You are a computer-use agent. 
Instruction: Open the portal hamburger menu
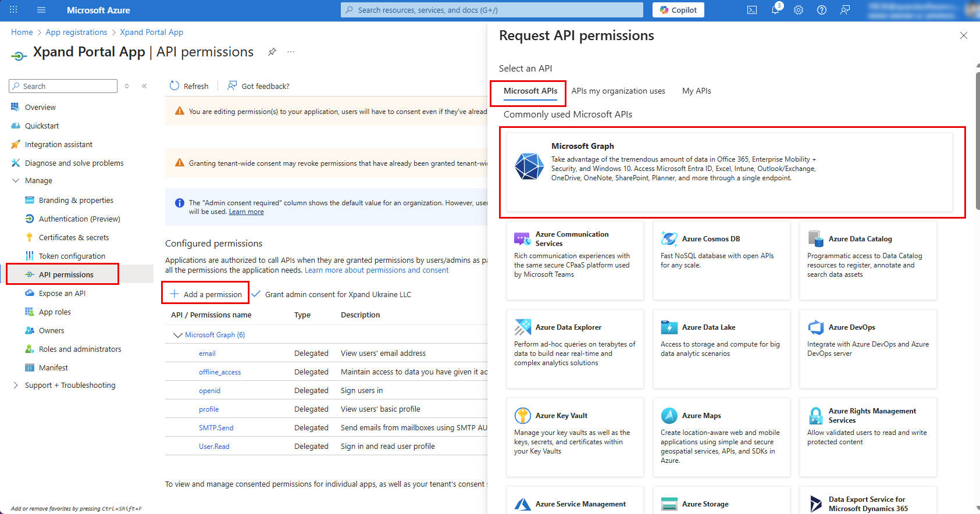click(41, 10)
